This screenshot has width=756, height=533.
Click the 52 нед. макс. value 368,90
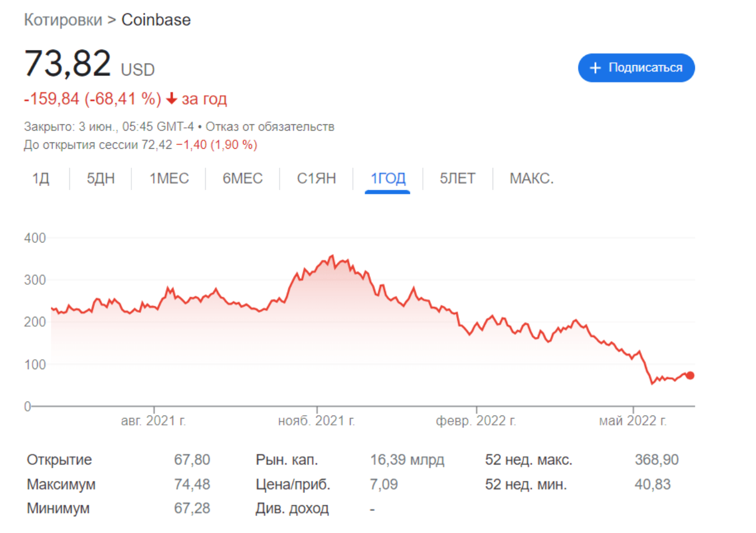(658, 459)
